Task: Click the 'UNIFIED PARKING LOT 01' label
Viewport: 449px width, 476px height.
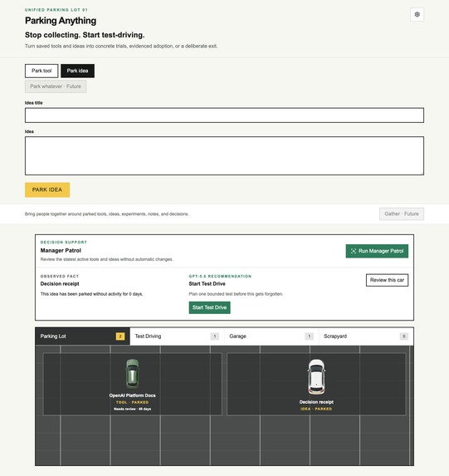Action: coord(56,10)
